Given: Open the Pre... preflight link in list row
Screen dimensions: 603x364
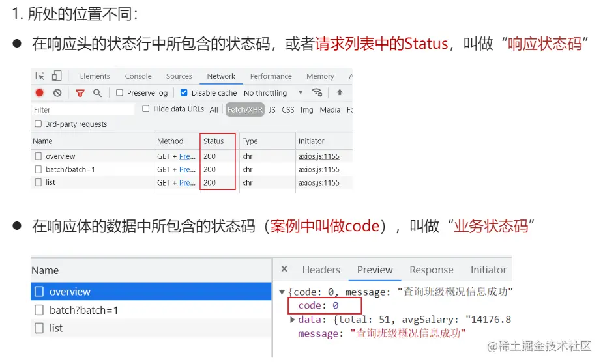Looking at the screenshot, I should click(x=187, y=182).
